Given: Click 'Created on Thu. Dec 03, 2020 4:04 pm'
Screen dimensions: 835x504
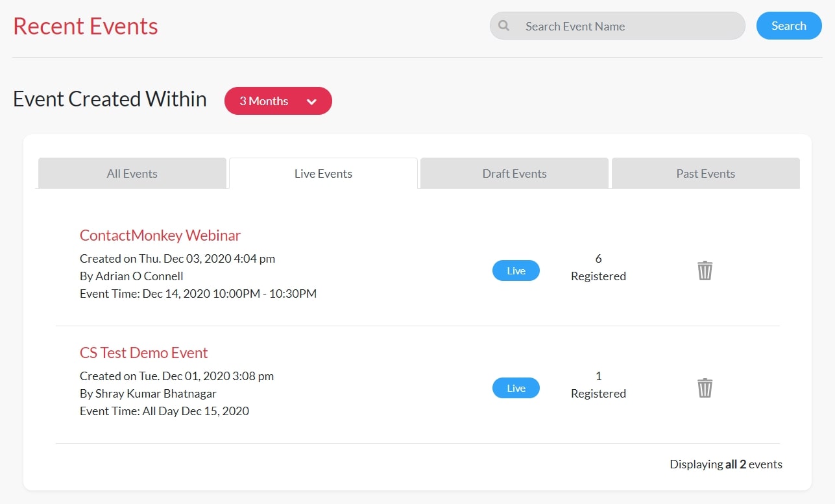Looking at the screenshot, I should point(177,258).
